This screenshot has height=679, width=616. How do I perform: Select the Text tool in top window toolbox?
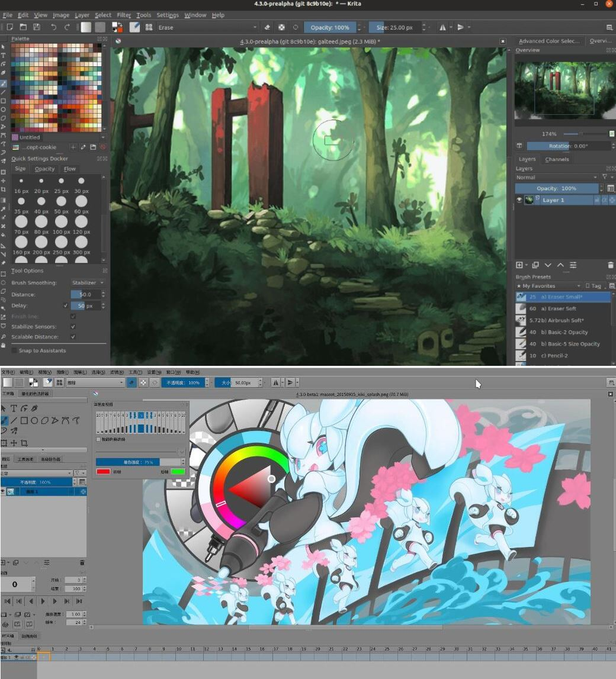(x=4, y=56)
